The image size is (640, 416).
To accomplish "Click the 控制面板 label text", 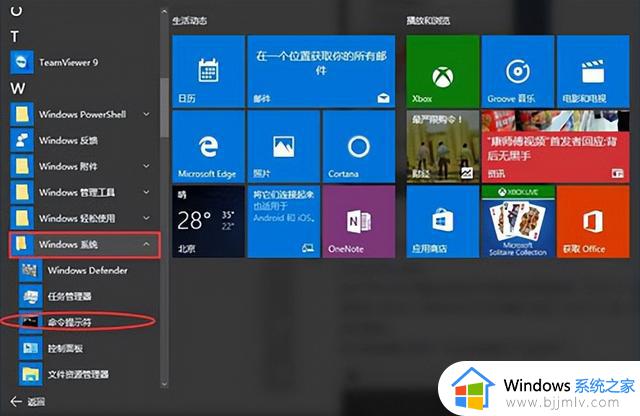I will coord(65,348).
